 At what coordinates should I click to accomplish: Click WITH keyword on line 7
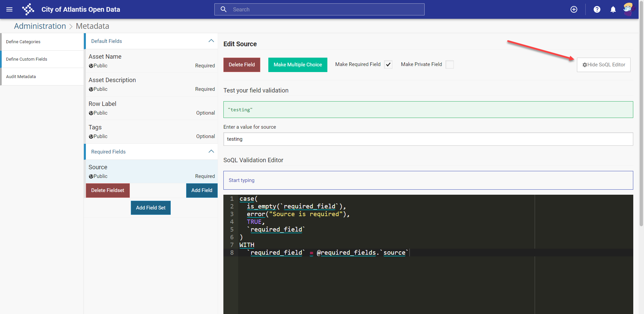tap(247, 245)
